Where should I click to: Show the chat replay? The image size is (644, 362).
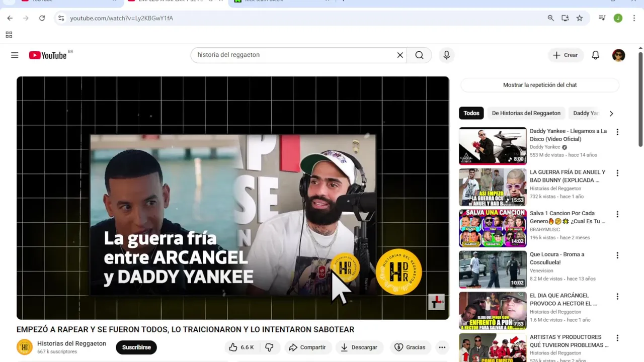540,85
